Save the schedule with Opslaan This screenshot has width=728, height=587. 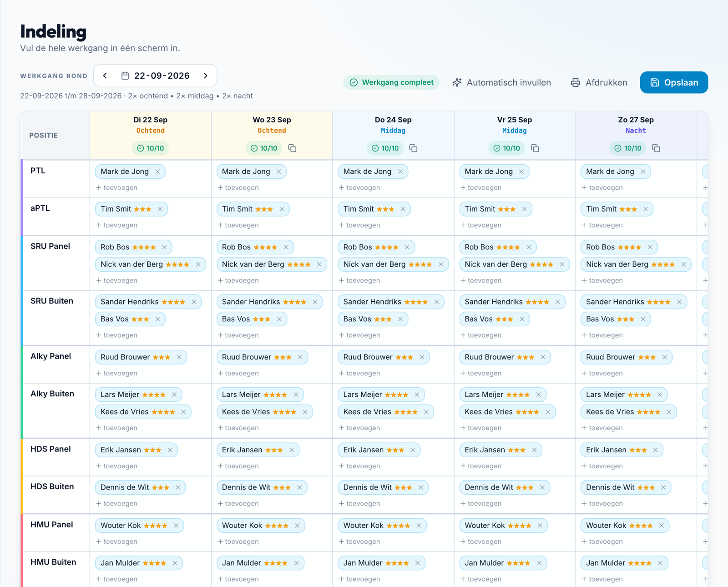pos(674,82)
